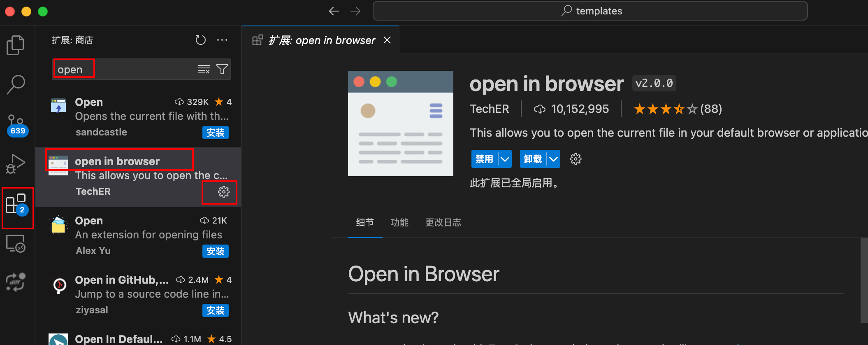Install the Open extension by sandcastle
The image size is (868, 345).
[x=216, y=133]
